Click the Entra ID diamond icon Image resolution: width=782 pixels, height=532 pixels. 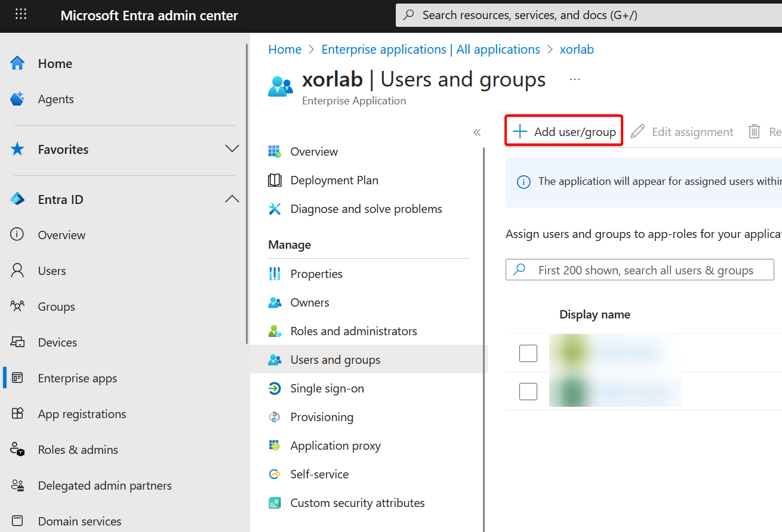coord(17,199)
